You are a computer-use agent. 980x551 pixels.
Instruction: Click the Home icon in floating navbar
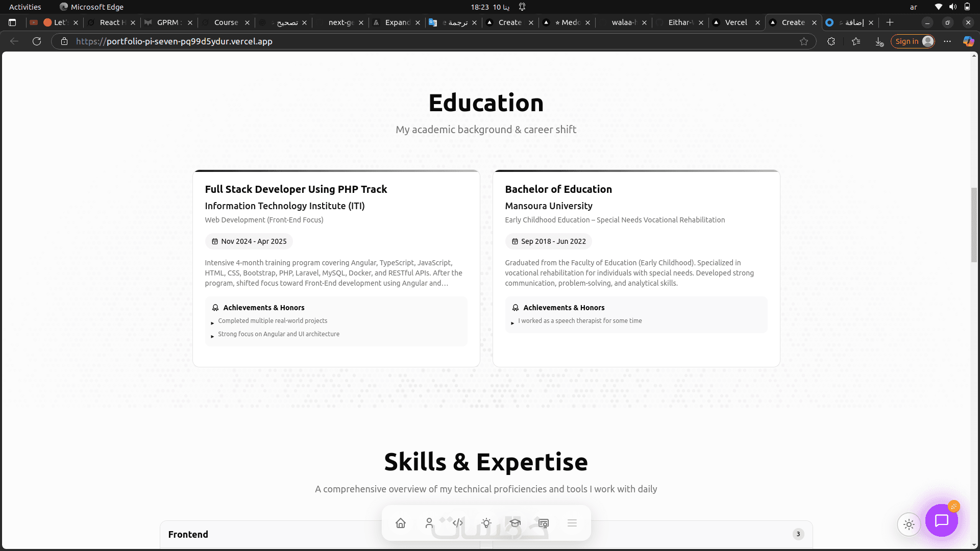[x=401, y=523]
